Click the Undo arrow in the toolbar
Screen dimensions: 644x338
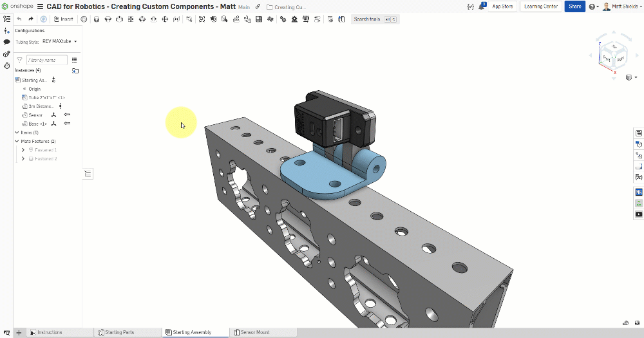coord(19,19)
